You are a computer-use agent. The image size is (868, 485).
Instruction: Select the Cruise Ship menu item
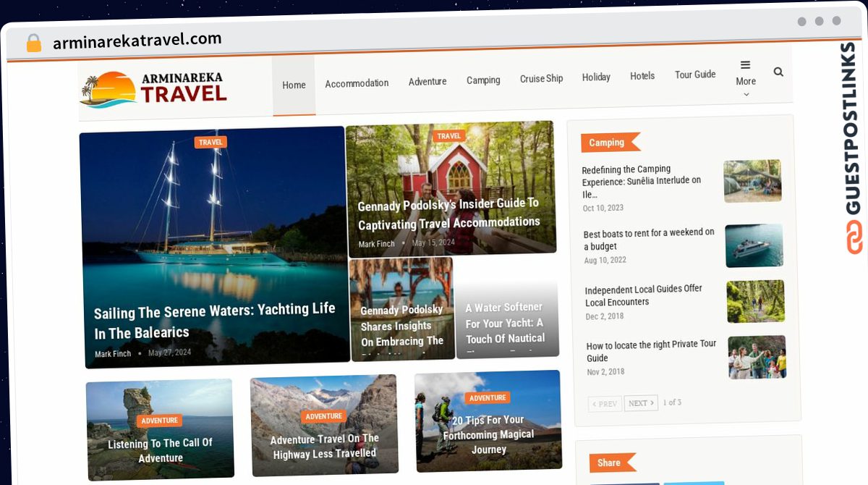click(541, 78)
